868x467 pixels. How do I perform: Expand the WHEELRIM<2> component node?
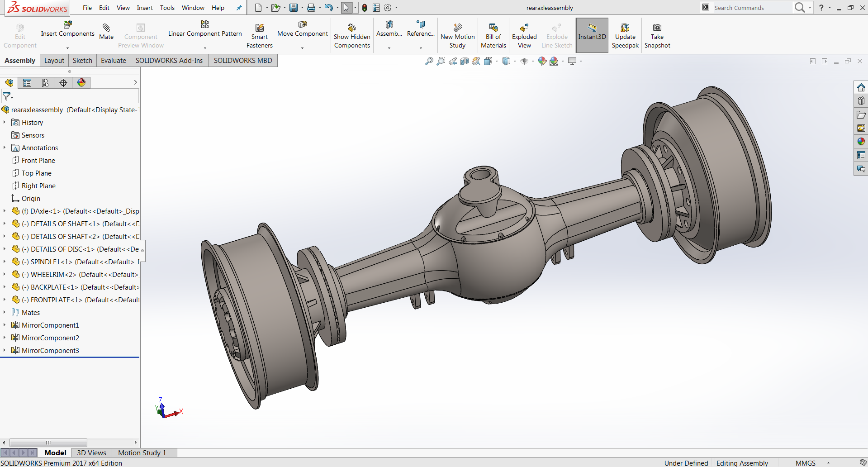(x=5, y=274)
